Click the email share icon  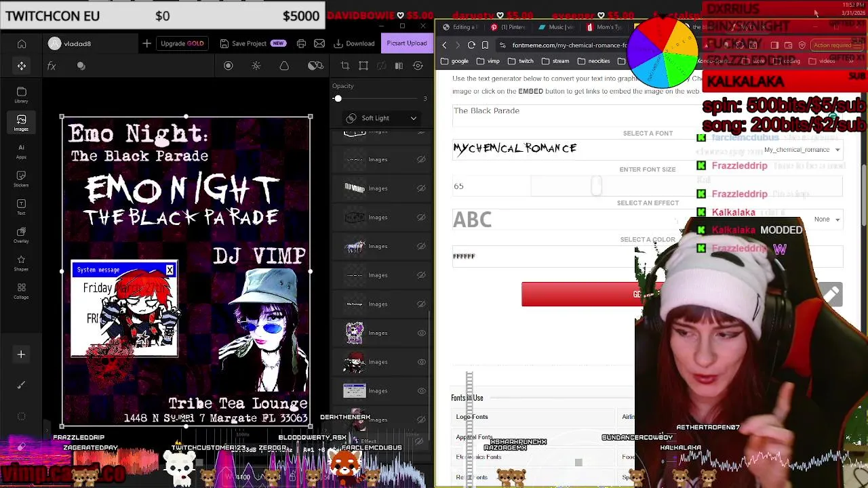319,43
